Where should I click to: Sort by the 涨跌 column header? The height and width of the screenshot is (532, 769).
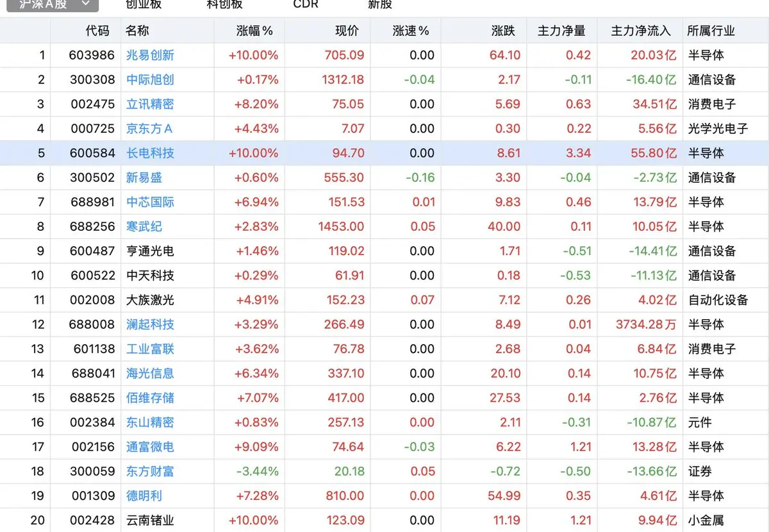tap(504, 31)
